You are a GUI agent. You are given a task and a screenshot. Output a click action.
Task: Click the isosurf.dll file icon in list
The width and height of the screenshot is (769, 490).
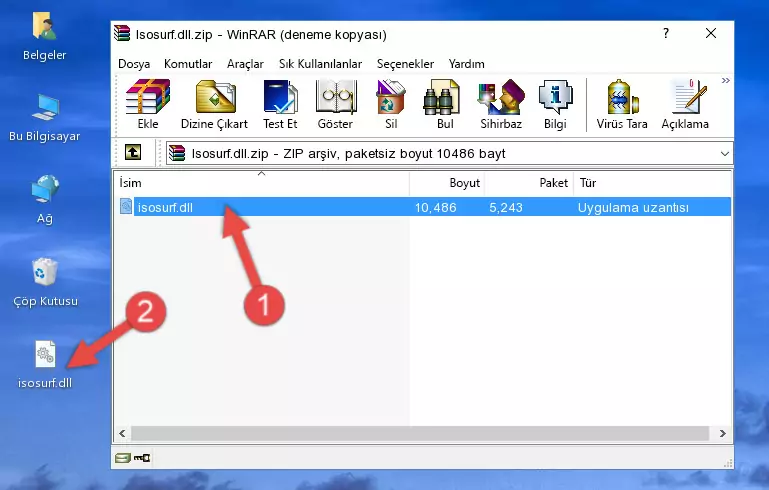pos(126,206)
